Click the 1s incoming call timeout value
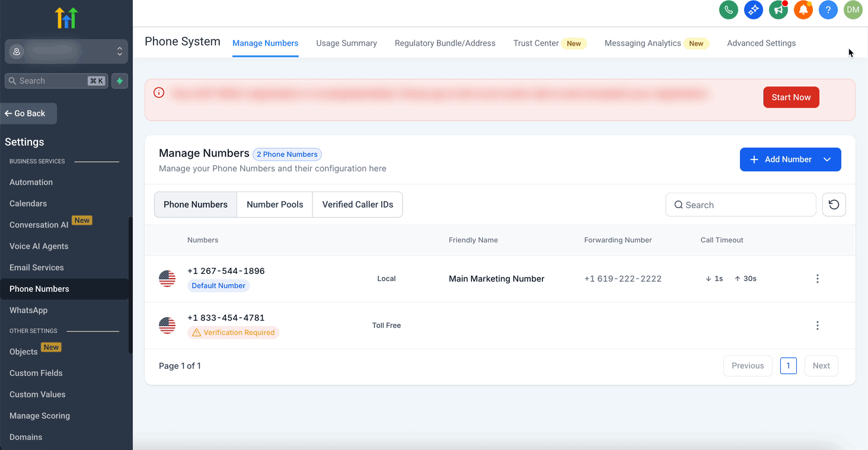The height and width of the screenshot is (450, 868). (x=714, y=279)
